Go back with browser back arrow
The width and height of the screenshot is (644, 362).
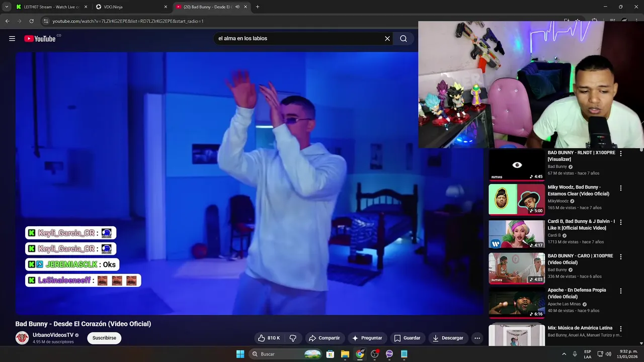(x=7, y=21)
